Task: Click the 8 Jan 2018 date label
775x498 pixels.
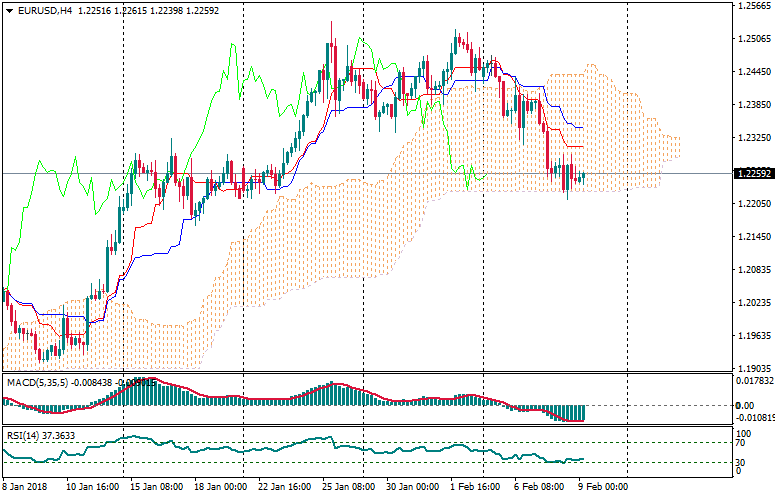Action: point(24,489)
